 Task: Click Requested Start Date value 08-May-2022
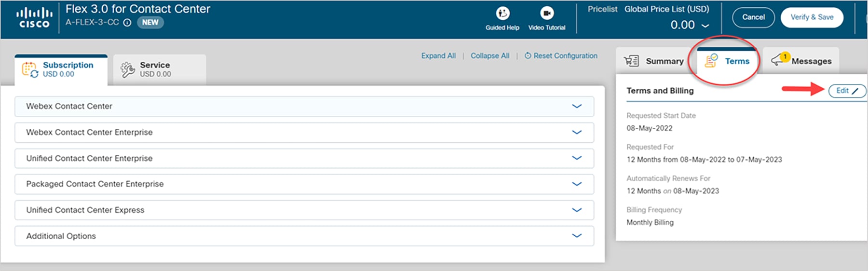pos(650,128)
